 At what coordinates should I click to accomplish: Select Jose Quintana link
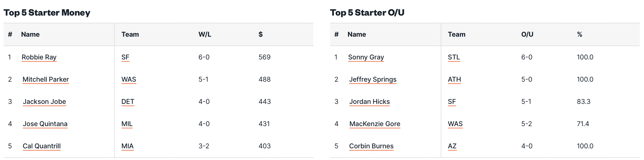pos(45,124)
